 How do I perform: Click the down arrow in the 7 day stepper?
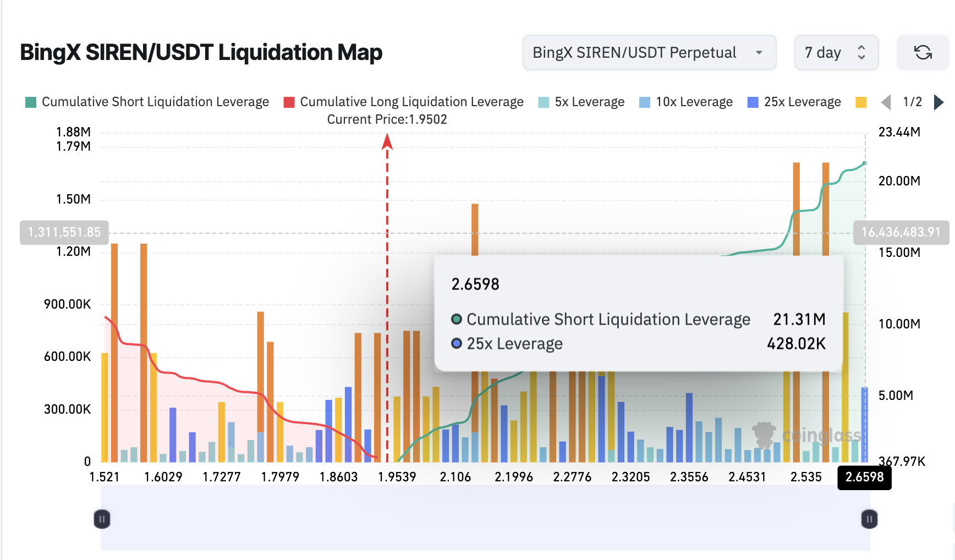[x=861, y=58]
